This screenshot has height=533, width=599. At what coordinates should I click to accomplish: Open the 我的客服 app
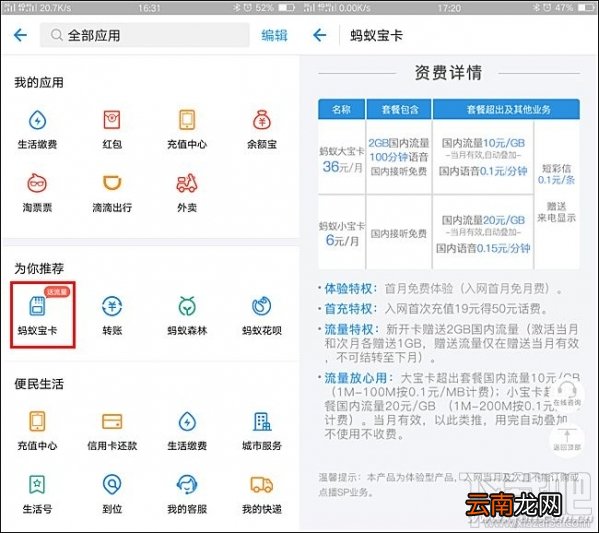[x=187, y=494]
